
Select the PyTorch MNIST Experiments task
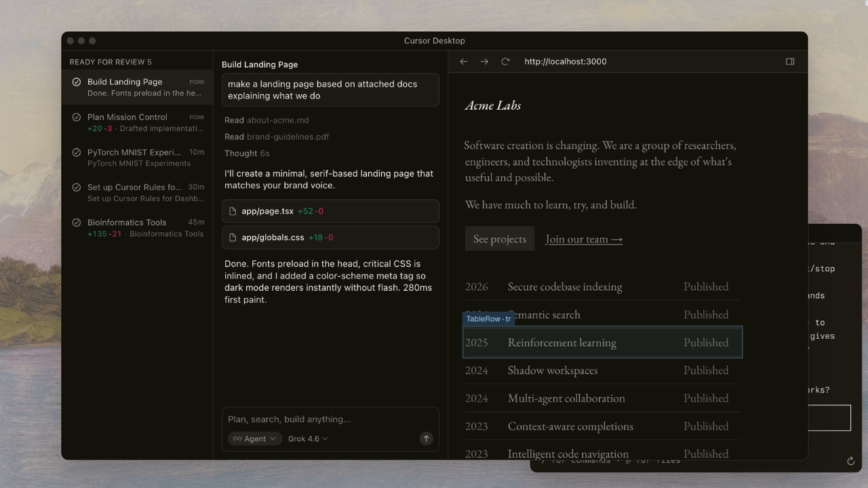click(x=138, y=158)
